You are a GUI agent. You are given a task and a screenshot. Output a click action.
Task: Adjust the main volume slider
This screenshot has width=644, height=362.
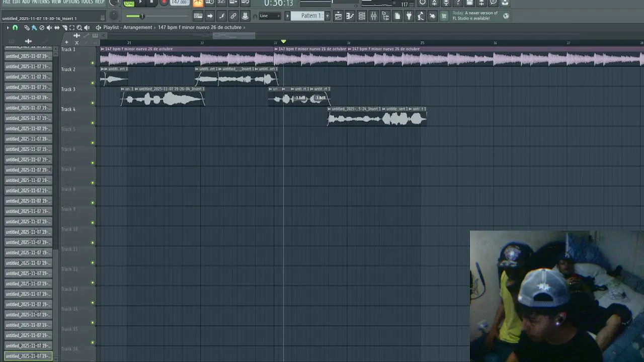pyautogui.click(x=142, y=16)
